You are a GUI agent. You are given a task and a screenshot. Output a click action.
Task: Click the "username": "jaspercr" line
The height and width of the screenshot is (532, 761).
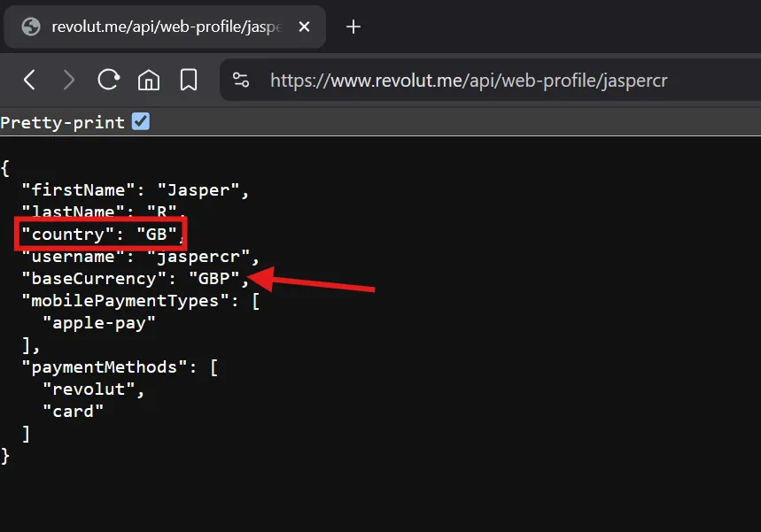click(x=141, y=256)
